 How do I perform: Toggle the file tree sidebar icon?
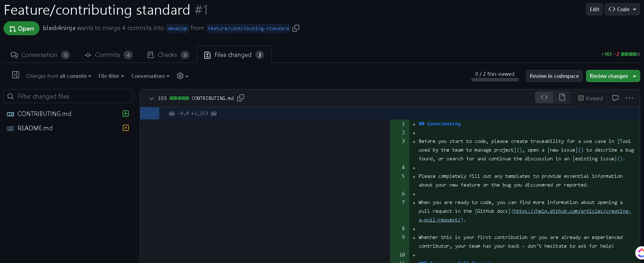point(16,75)
